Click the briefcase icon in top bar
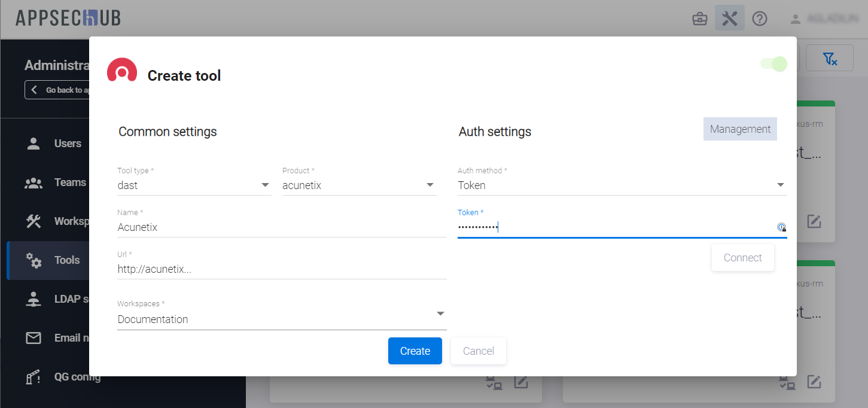This screenshot has height=408, width=868. click(x=699, y=19)
